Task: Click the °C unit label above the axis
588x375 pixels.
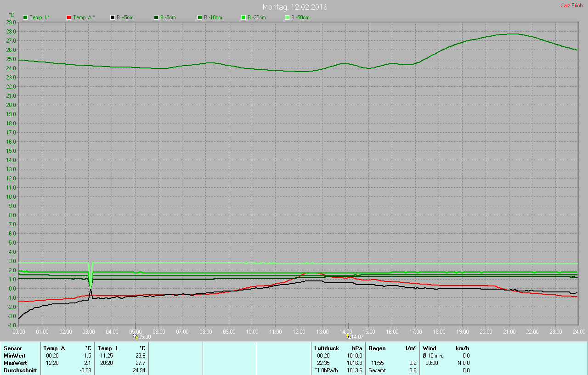Action: point(11,15)
